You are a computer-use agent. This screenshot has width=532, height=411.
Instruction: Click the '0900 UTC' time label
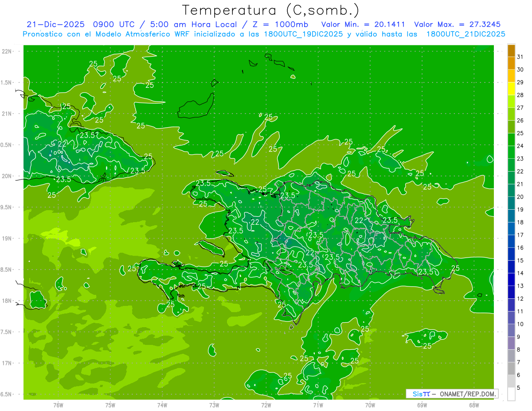coord(113,24)
